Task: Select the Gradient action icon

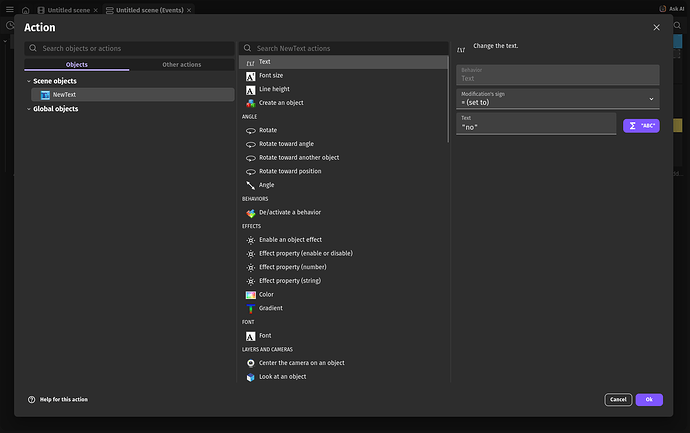Action: click(251, 309)
